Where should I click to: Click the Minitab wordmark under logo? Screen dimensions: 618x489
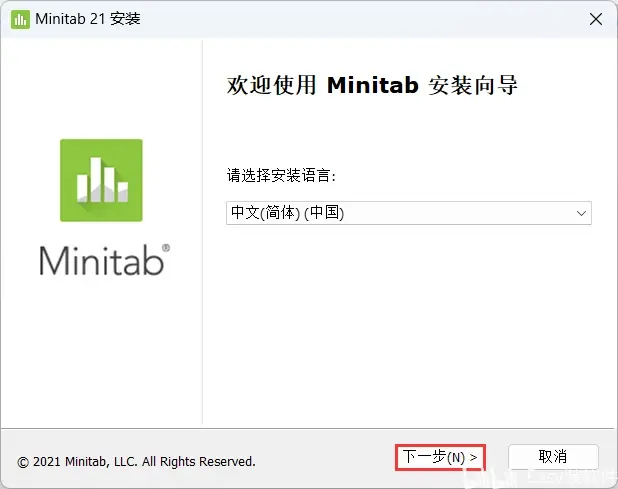(105, 260)
